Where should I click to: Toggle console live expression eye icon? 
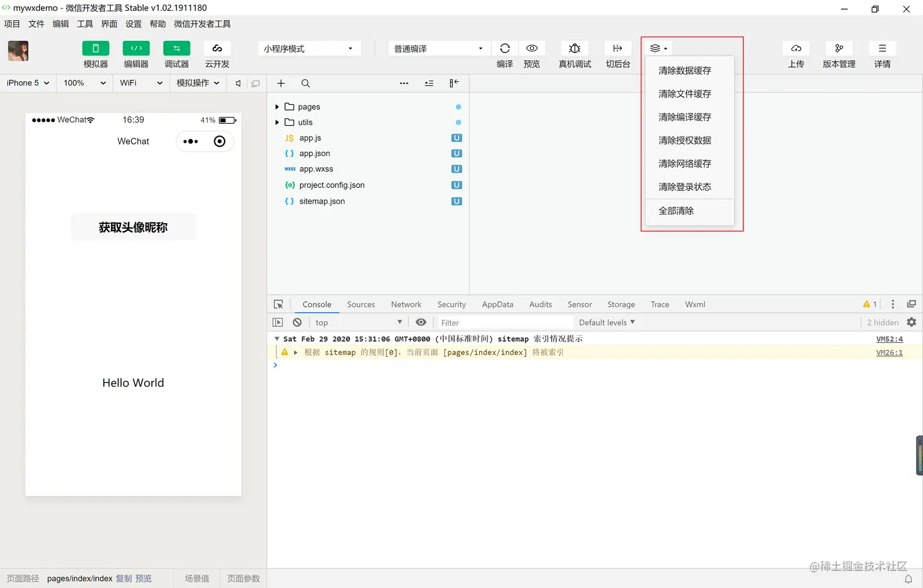click(421, 323)
